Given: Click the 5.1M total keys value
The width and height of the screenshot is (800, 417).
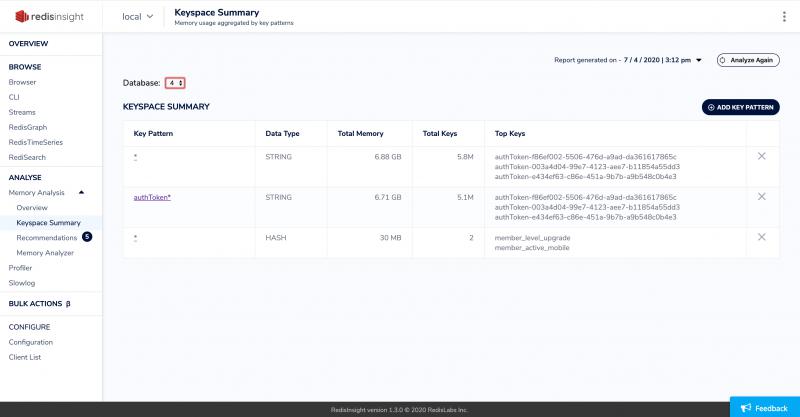Looking at the screenshot, I should tap(465, 197).
